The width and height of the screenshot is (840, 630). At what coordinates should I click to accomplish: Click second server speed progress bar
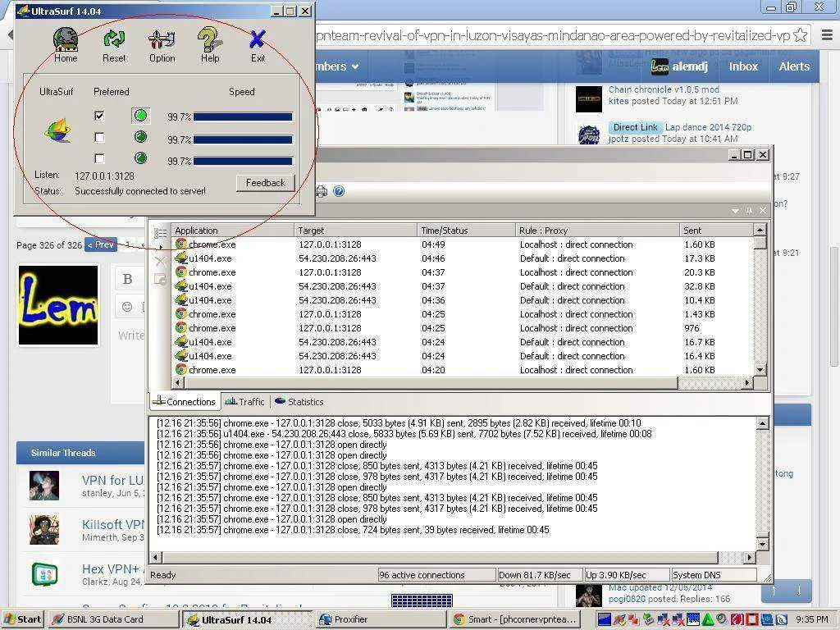tap(243, 139)
